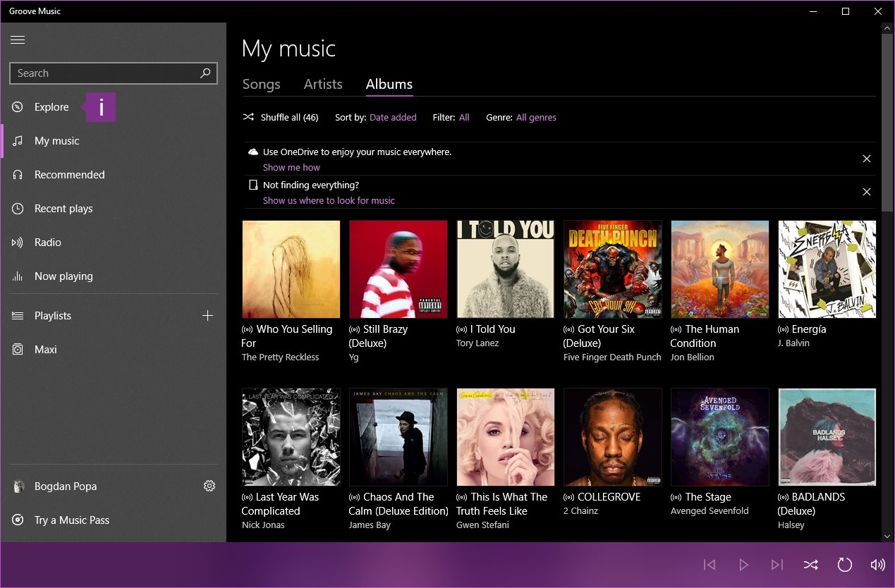Open the volume control
Viewport: 895px width, 588px height.
(877, 565)
